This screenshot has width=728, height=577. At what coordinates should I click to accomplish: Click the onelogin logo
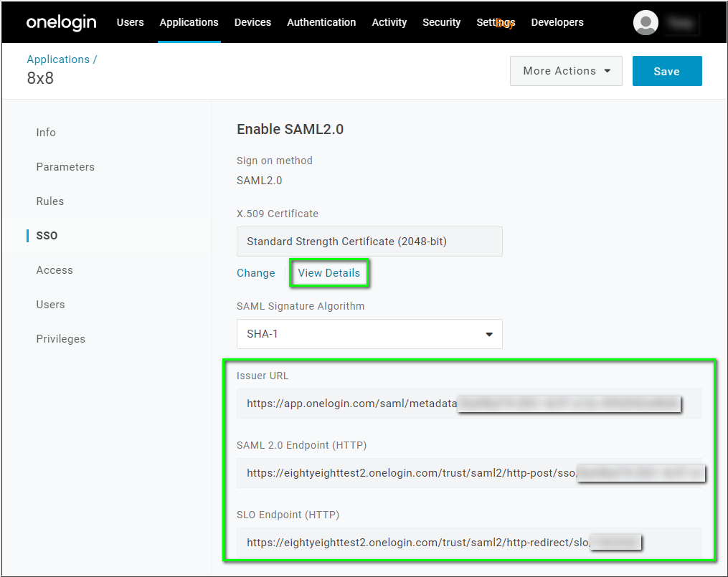point(61,22)
